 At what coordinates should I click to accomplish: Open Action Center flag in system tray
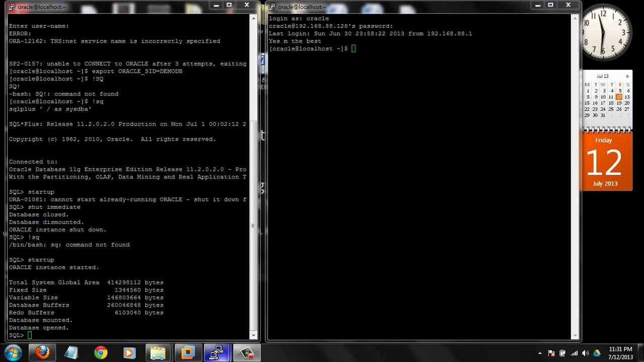click(x=551, y=353)
